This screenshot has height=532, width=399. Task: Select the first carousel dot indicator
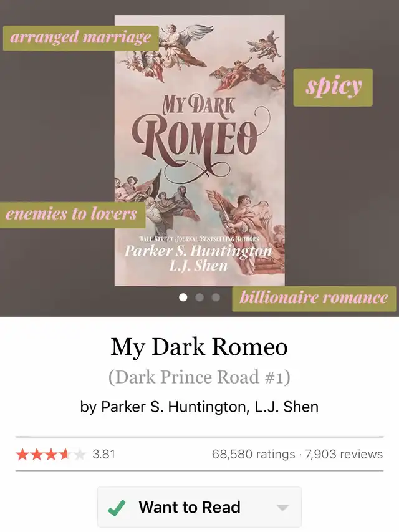pos(183,297)
